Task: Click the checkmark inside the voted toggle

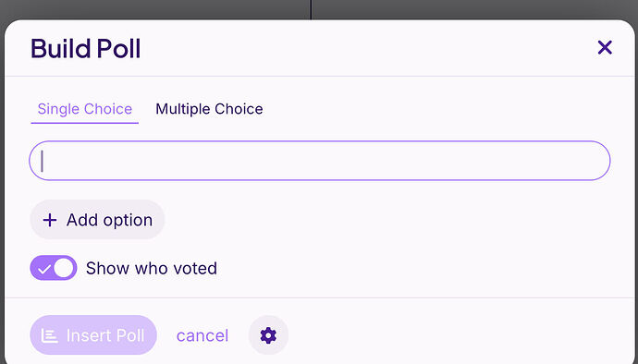Action: pyautogui.click(x=43, y=269)
